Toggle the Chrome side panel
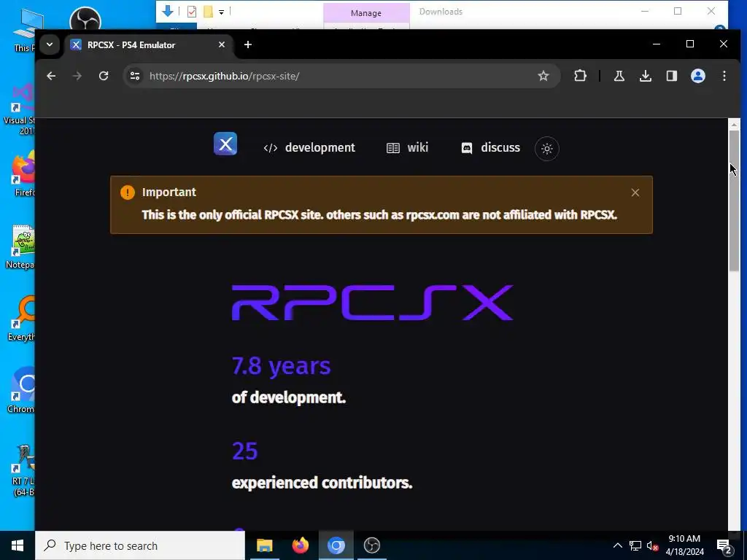747x560 pixels. 672,76
